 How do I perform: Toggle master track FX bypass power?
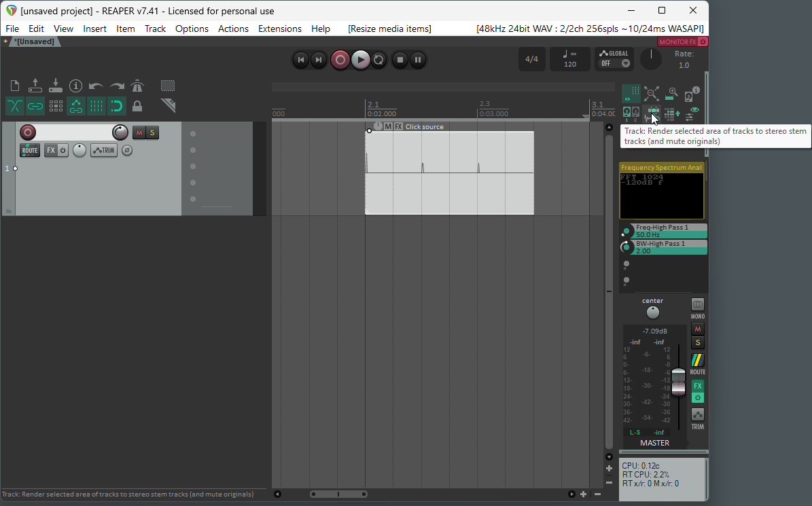point(698,397)
